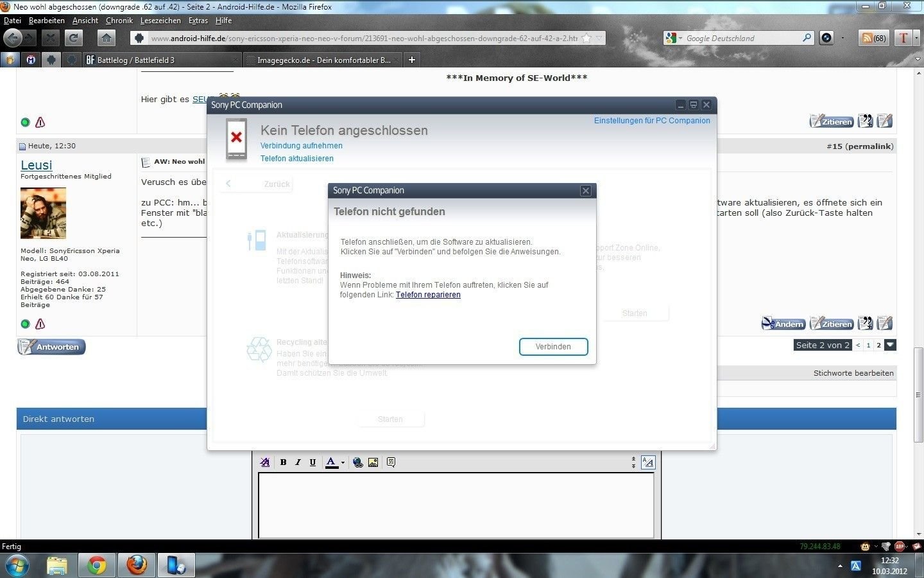Open the Chronik menu
This screenshot has width=924, height=578.
[119, 21]
